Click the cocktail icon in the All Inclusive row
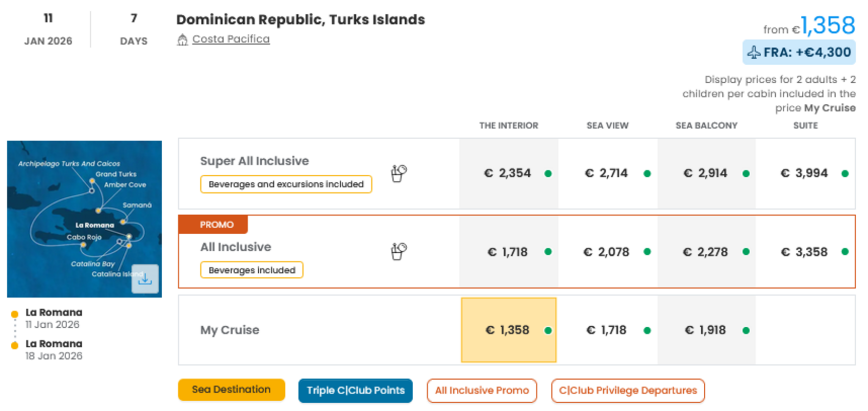This screenshot has width=868, height=411. [398, 252]
